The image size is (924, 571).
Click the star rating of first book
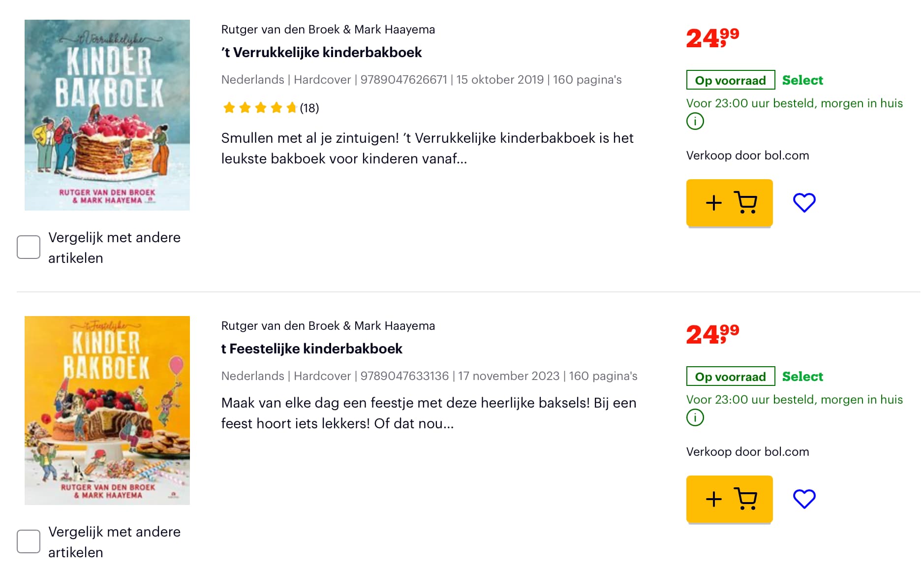click(x=259, y=108)
